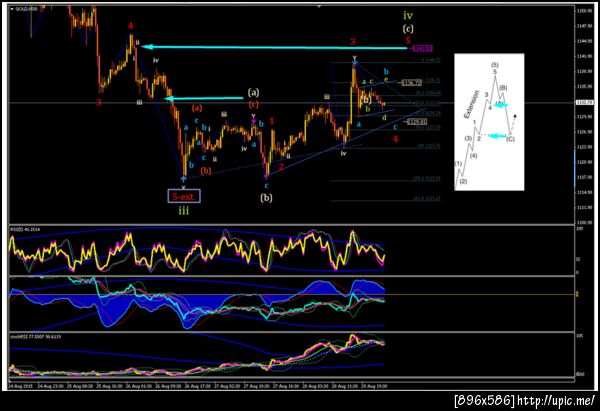This screenshot has width=600, height=411.
Task: Click the 1136.75 price label
Action: 412,83
